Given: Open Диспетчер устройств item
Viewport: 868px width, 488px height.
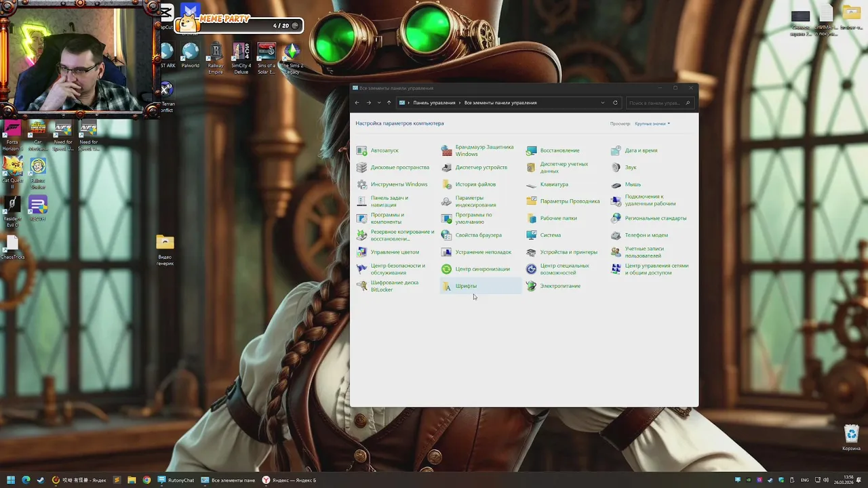Looking at the screenshot, I should (x=474, y=167).
